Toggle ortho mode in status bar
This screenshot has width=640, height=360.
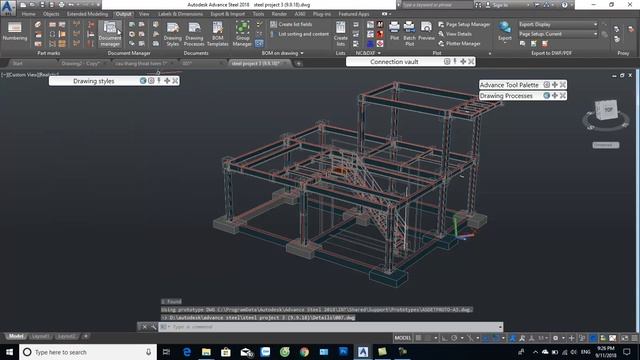(444, 338)
